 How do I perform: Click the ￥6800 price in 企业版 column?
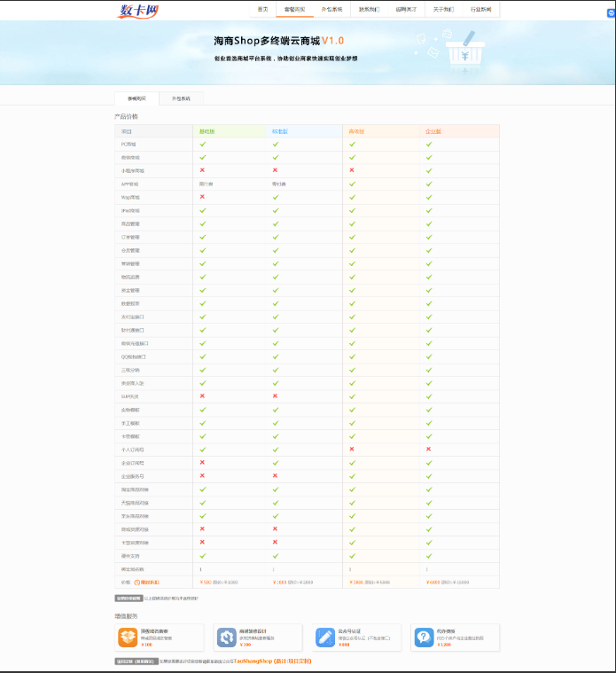tap(433, 583)
